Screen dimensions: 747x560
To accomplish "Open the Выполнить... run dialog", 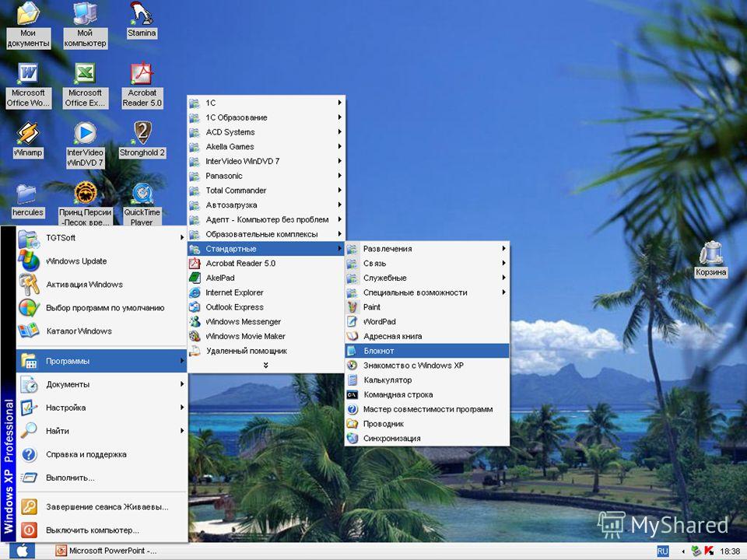I will pos(101,478).
